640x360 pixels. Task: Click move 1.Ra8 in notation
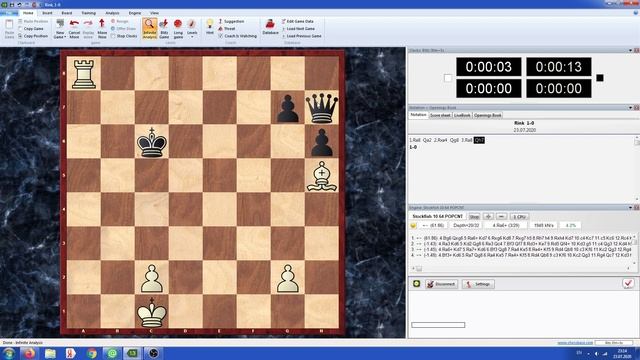[414, 140]
